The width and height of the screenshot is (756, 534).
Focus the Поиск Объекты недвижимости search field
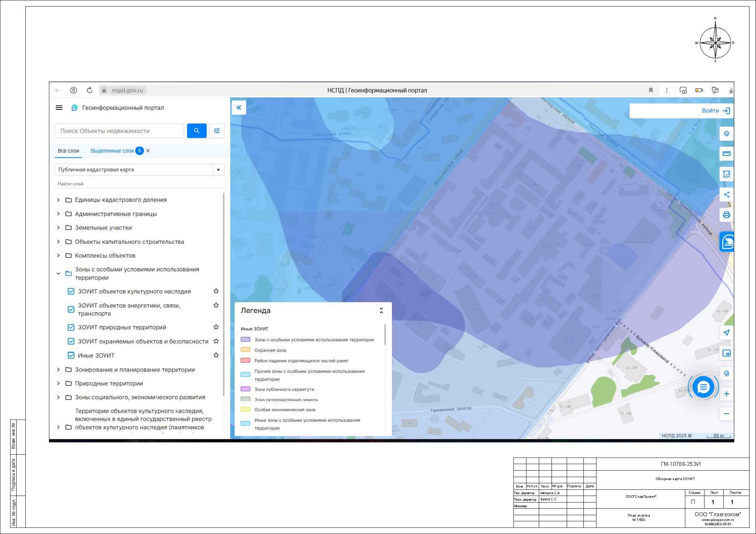point(120,131)
